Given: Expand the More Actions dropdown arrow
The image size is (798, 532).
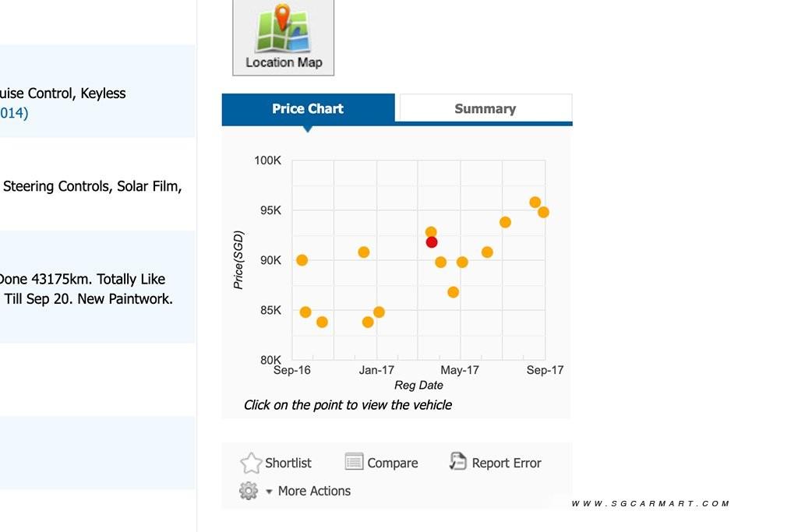Looking at the screenshot, I should click(269, 491).
